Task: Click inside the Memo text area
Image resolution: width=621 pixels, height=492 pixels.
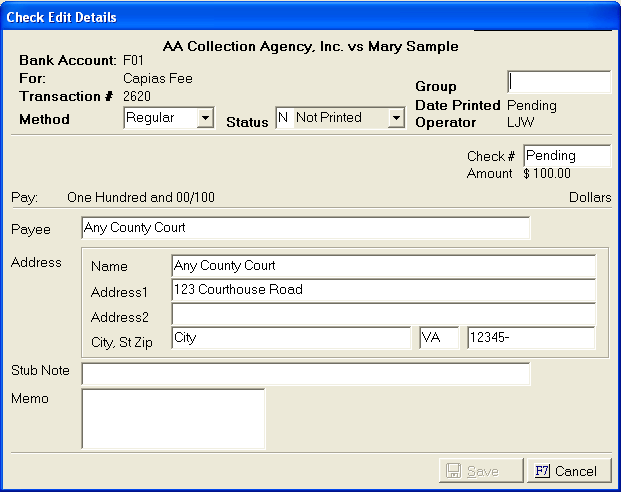Action: click(173, 418)
